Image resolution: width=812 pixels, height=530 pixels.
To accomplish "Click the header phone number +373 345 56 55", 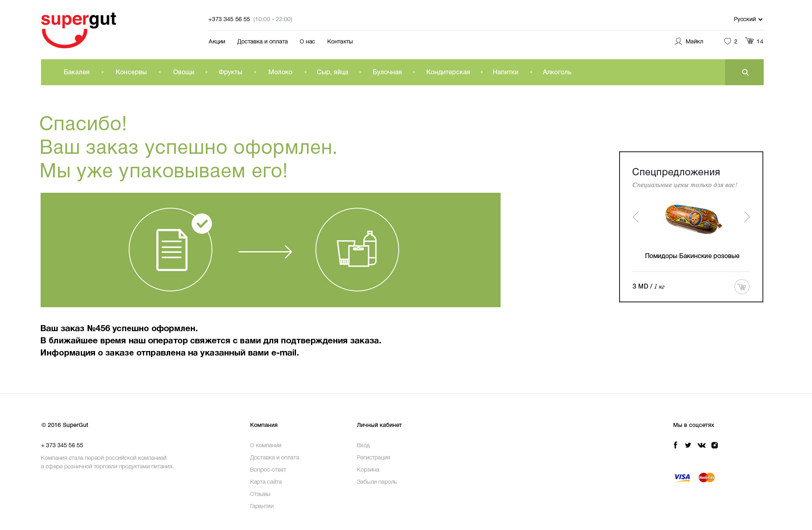I will 229,19.
